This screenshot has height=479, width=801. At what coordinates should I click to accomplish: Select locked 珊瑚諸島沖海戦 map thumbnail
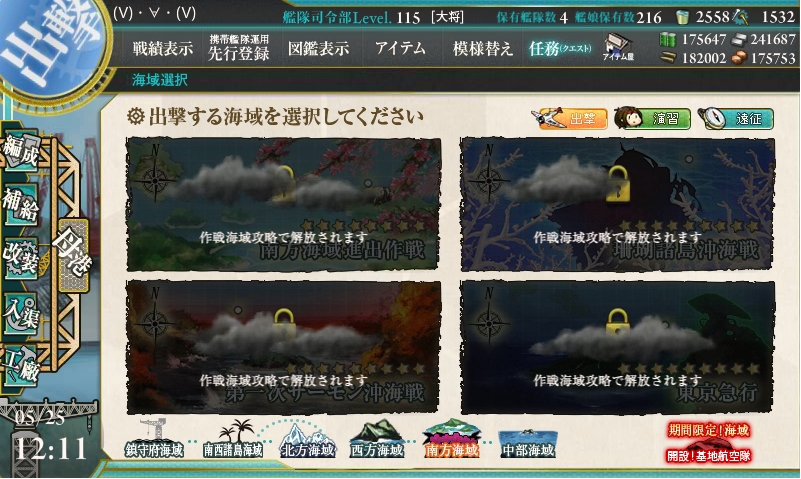618,204
